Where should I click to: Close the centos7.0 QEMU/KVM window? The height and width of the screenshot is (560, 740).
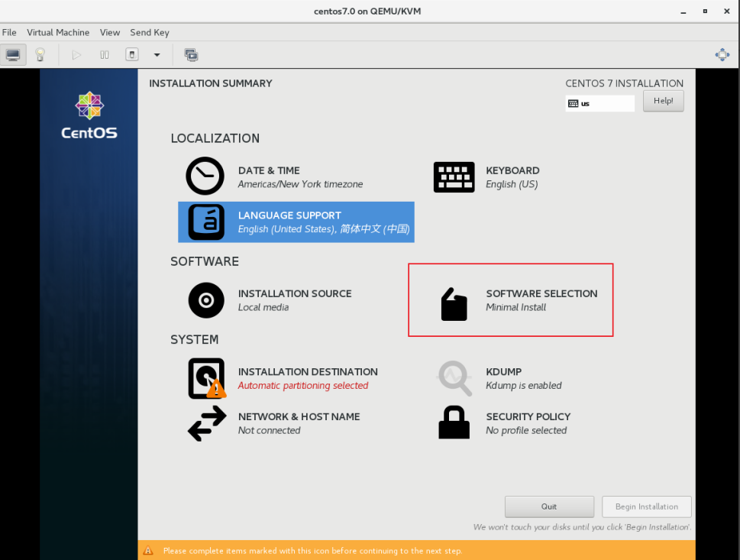[727, 11]
